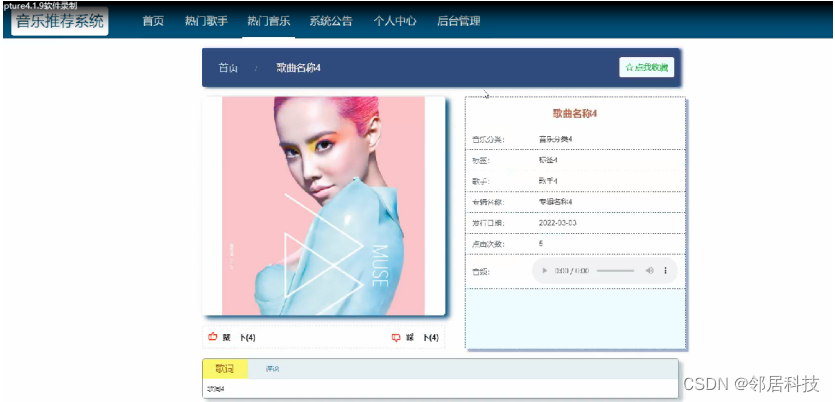Click the 音乐分类4 category value
Image resolution: width=835 pixels, height=402 pixels.
point(555,139)
